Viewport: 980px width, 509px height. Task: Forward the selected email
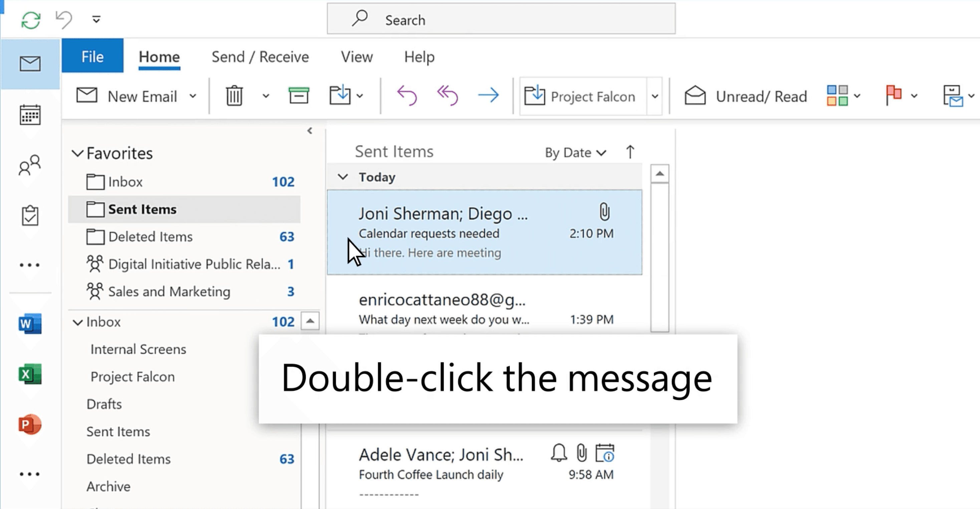488,96
